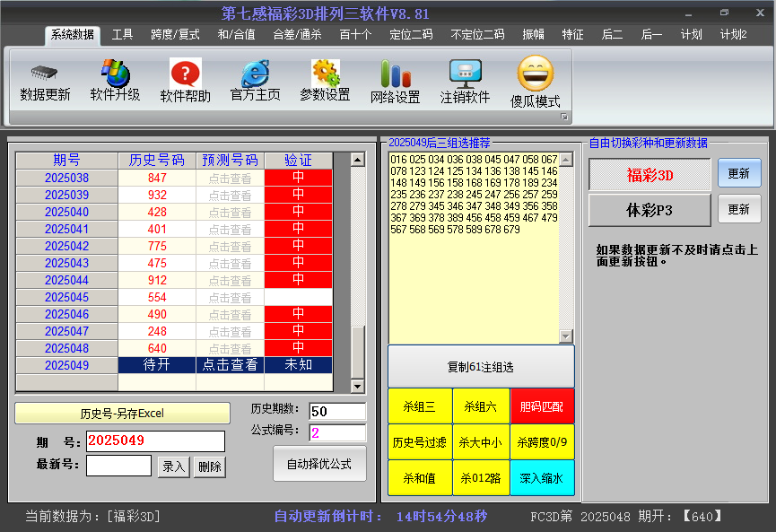The image size is (776, 532).
Task: Focus the 期号 input field
Action: tap(155, 441)
